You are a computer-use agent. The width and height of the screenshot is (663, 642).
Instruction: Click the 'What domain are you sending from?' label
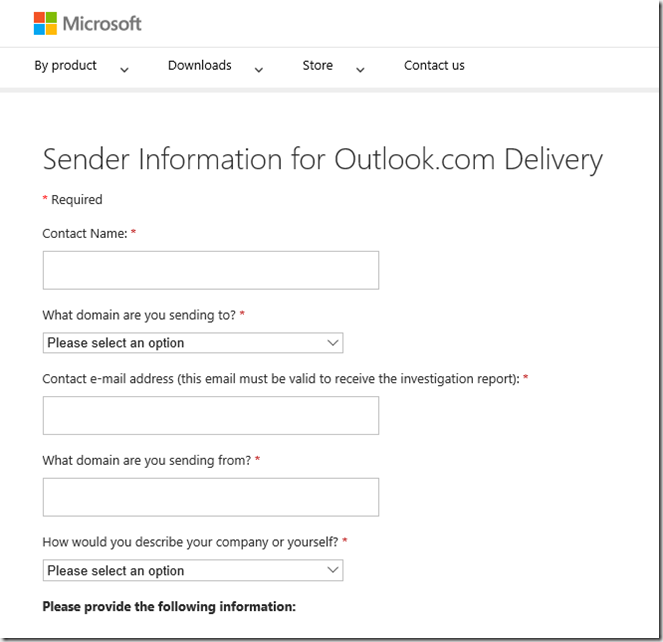point(146,460)
